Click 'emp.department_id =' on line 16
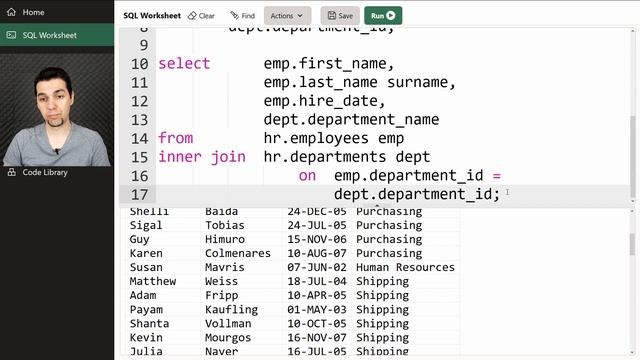The image size is (640, 360). (x=417, y=176)
